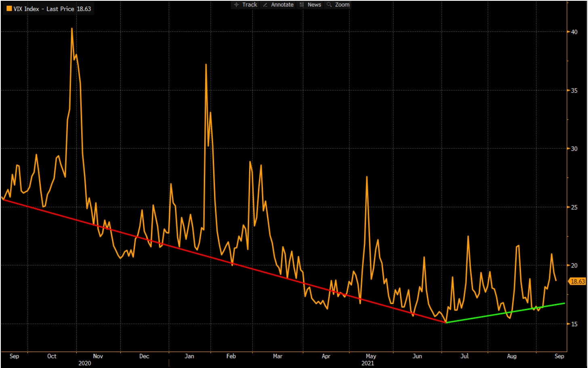Click the 35 value on the price axis
The height and width of the screenshot is (368, 588).
pos(574,91)
